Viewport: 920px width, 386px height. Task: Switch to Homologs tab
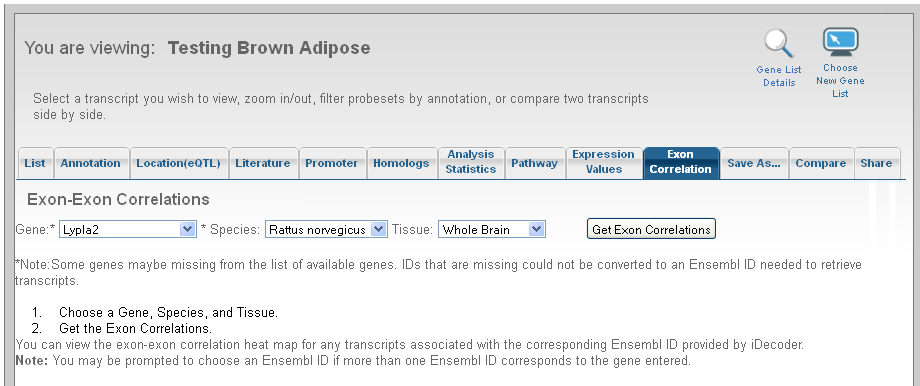(401, 163)
